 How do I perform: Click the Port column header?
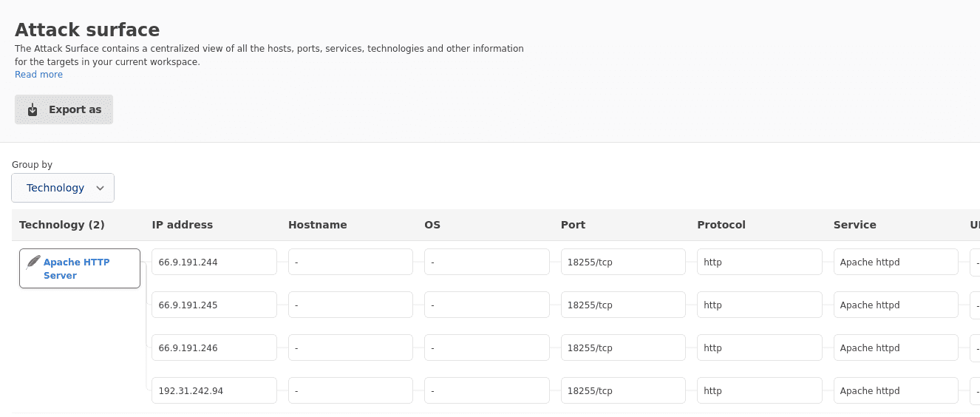coord(573,225)
